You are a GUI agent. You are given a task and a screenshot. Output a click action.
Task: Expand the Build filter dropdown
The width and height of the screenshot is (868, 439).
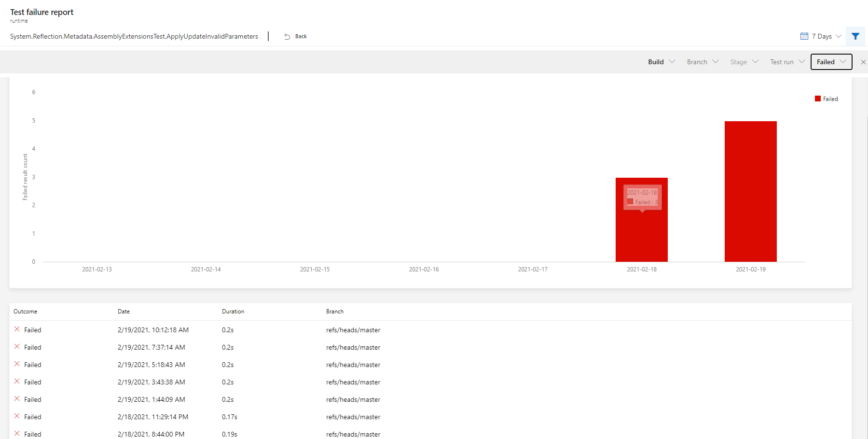pyautogui.click(x=660, y=62)
